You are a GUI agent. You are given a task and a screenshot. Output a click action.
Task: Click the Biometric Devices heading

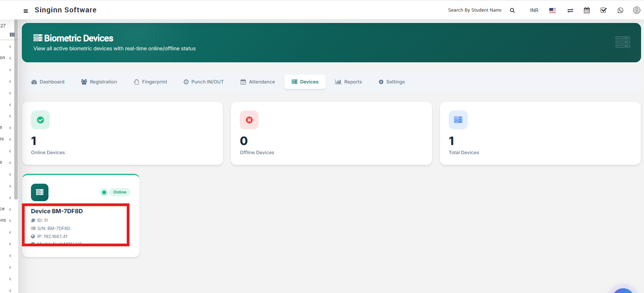[79, 38]
